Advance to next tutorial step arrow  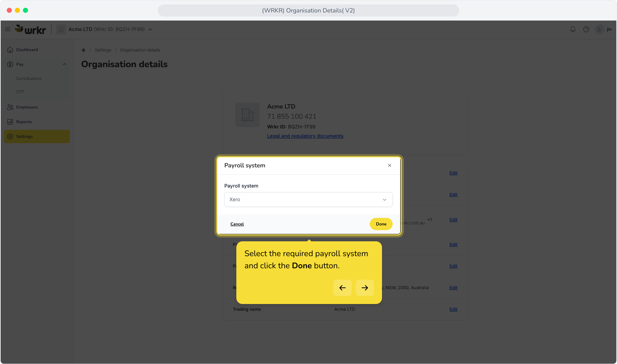[x=365, y=288]
